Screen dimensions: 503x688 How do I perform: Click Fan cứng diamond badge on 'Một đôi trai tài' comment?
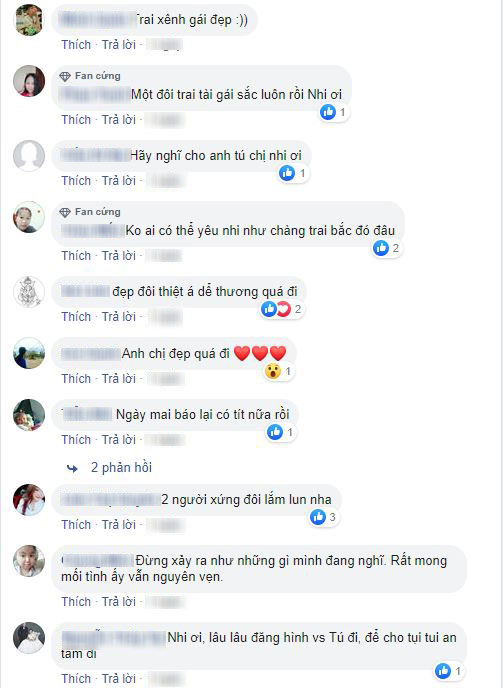coord(65,76)
